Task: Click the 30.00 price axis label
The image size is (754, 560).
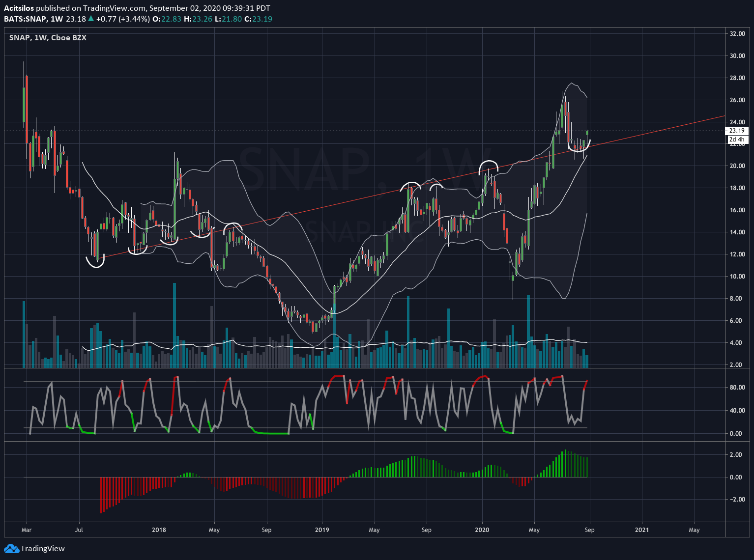Action: [737, 56]
